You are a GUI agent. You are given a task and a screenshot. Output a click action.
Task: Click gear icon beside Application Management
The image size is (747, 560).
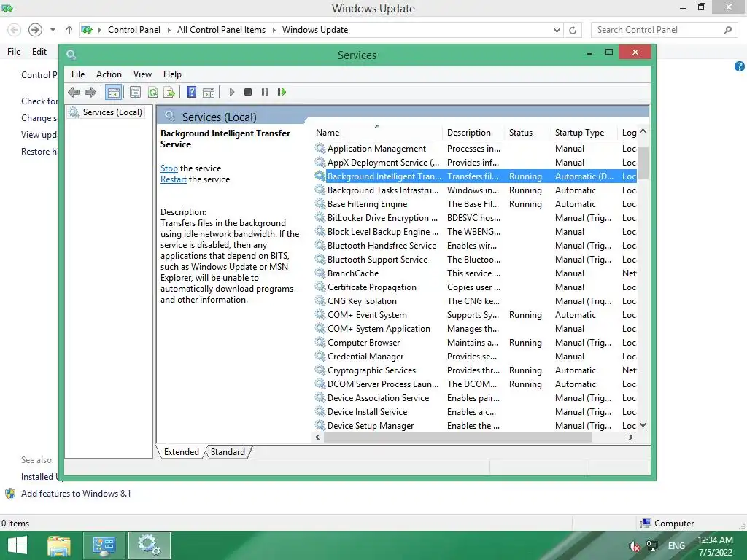(320, 148)
